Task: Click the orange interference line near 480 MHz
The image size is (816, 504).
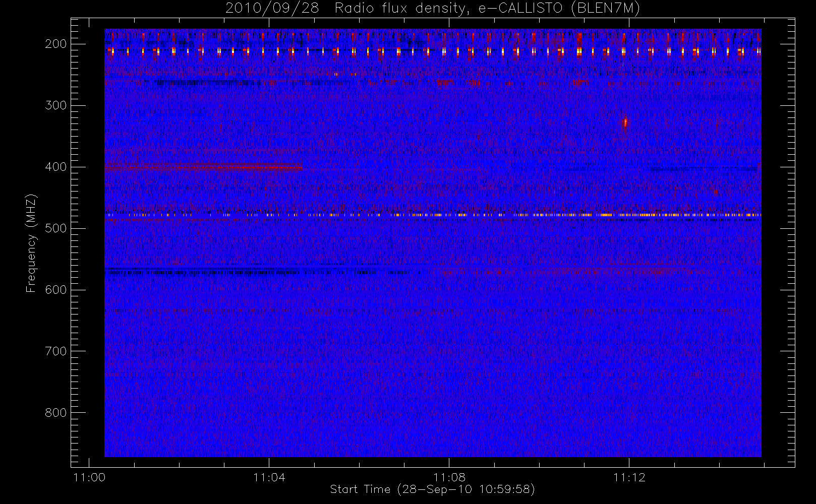Action: tap(433, 215)
